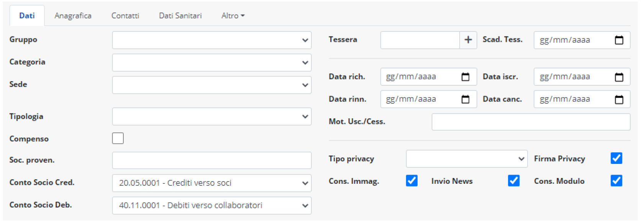
Task: Focus the Mot. Usc./Cess. input field
Action: (531, 122)
